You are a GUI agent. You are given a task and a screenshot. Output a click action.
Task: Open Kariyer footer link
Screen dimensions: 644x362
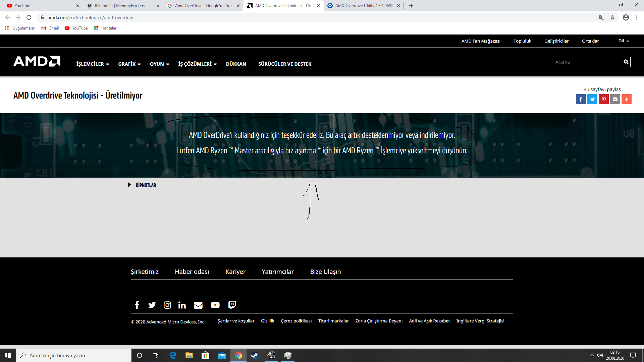click(235, 272)
